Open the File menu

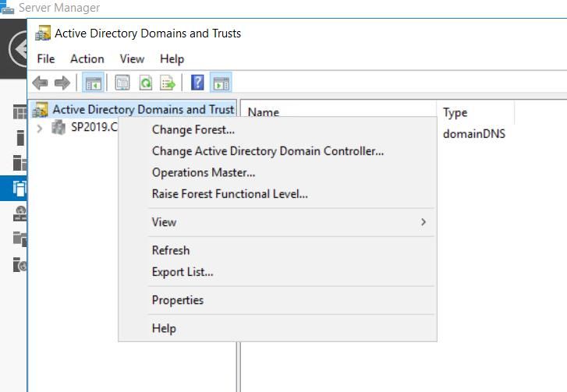(46, 58)
